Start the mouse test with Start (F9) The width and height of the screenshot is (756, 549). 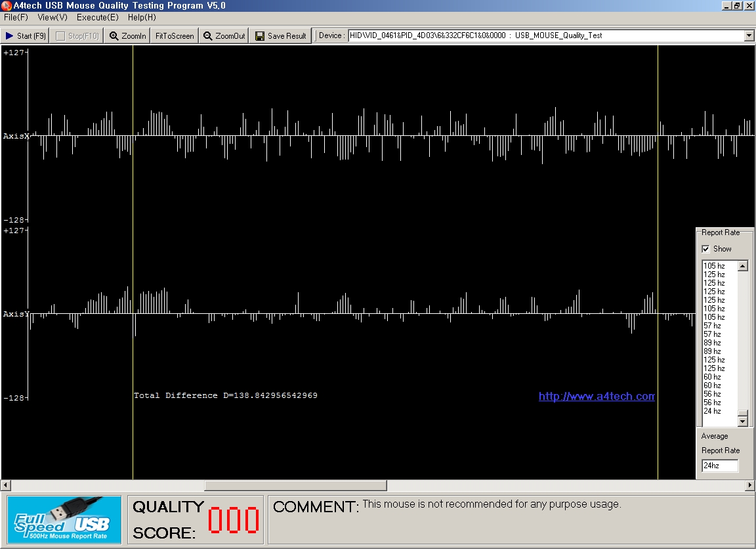click(x=25, y=35)
